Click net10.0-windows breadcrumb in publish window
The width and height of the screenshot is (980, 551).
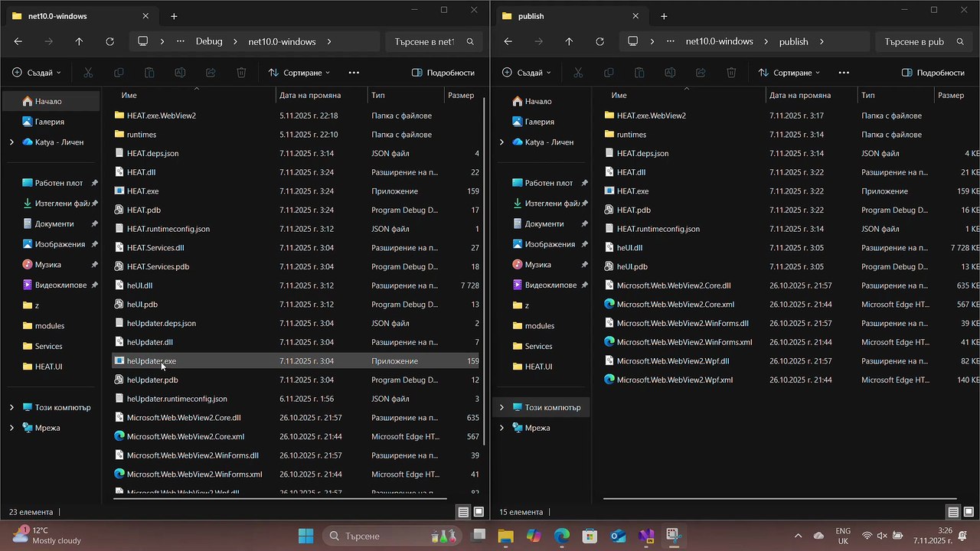pos(720,41)
